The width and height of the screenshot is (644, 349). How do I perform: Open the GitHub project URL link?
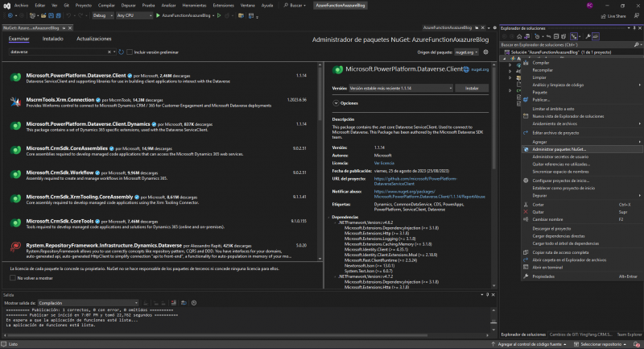415,181
